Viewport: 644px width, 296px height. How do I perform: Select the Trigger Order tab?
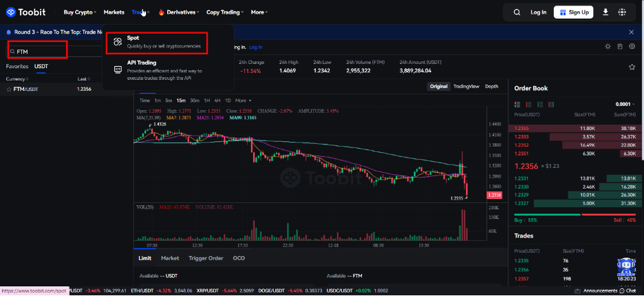(206, 258)
